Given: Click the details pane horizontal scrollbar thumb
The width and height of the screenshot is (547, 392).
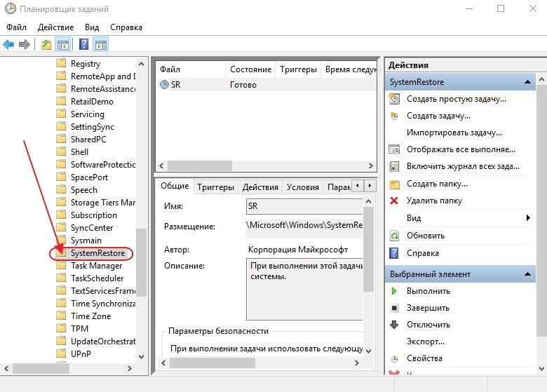Looking at the screenshot, I should (x=212, y=363).
